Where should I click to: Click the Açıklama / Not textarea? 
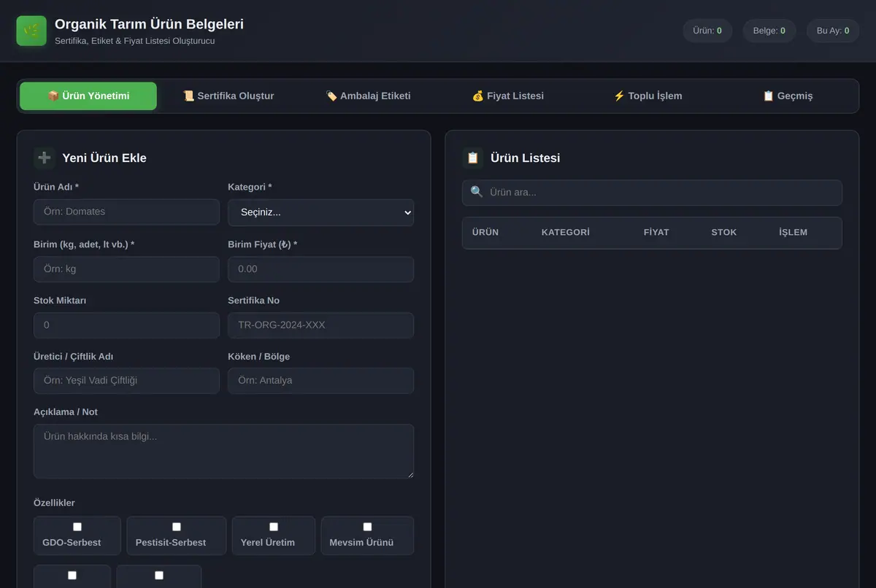pos(223,452)
